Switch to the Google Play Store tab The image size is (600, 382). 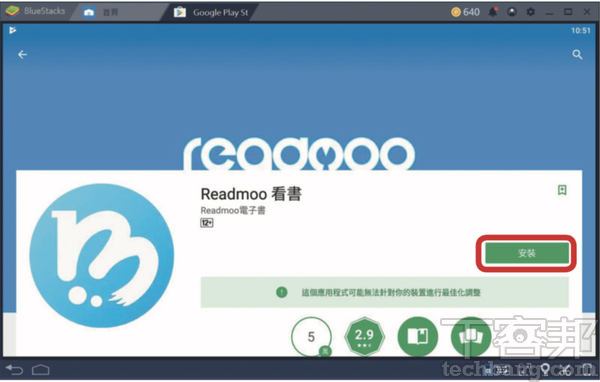click(x=211, y=13)
